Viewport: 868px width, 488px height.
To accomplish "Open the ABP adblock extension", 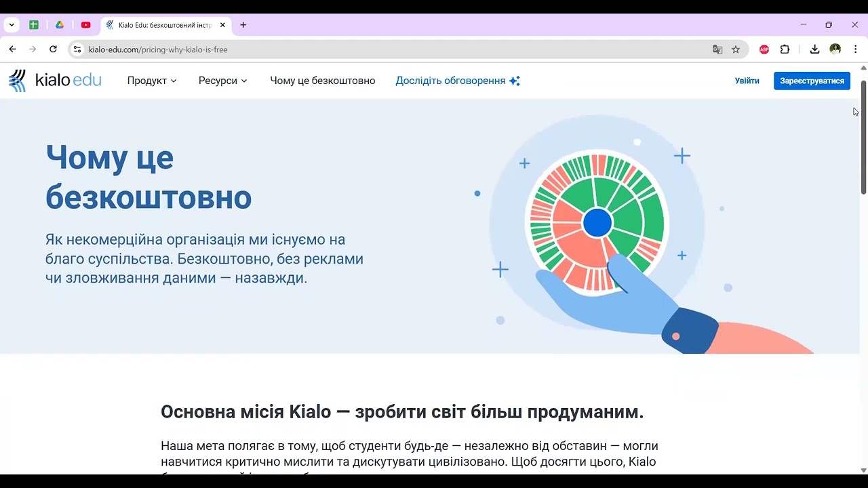I will 764,49.
